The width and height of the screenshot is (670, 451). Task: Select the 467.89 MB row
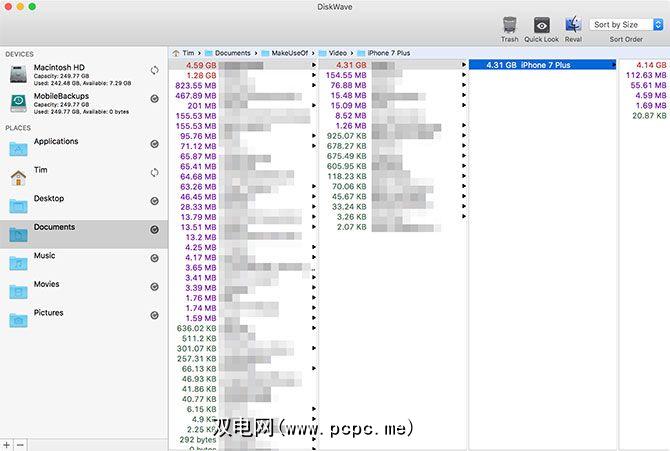click(244, 96)
